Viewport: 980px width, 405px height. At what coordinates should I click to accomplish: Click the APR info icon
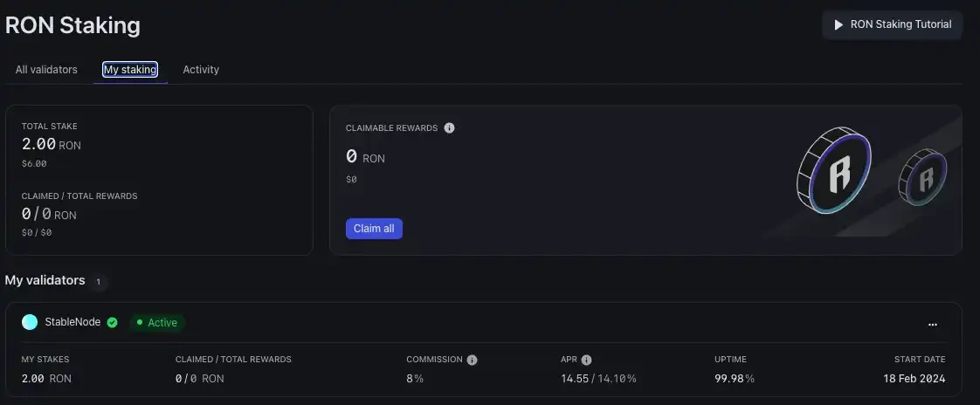587,360
